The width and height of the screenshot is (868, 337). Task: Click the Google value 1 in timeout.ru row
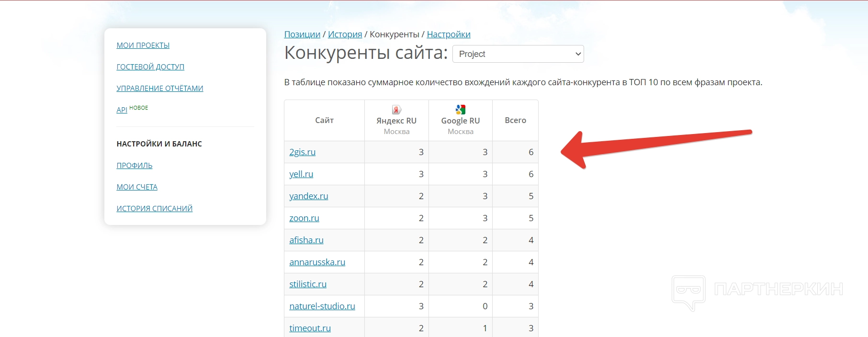coord(485,328)
